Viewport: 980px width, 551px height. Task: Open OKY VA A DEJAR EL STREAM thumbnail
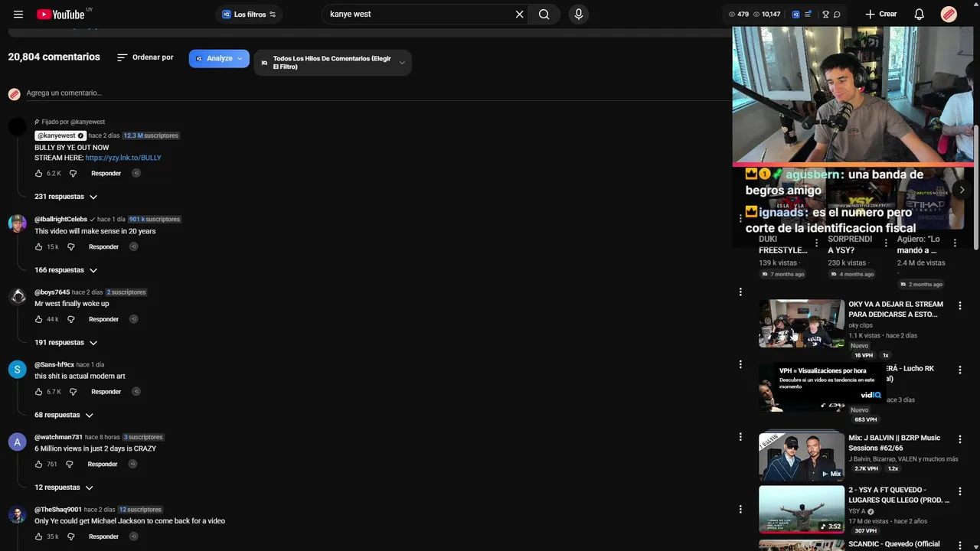802,324
